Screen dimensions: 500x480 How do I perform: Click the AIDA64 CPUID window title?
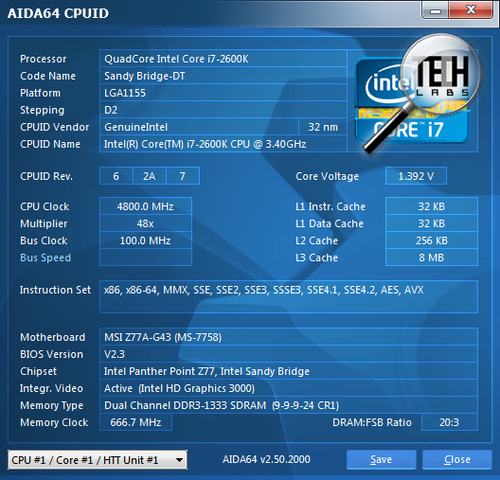click(x=58, y=13)
